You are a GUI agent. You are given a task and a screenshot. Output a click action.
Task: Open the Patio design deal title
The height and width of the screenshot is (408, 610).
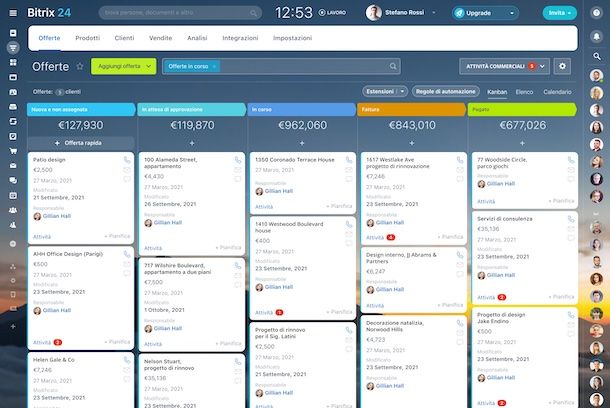click(49, 160)
